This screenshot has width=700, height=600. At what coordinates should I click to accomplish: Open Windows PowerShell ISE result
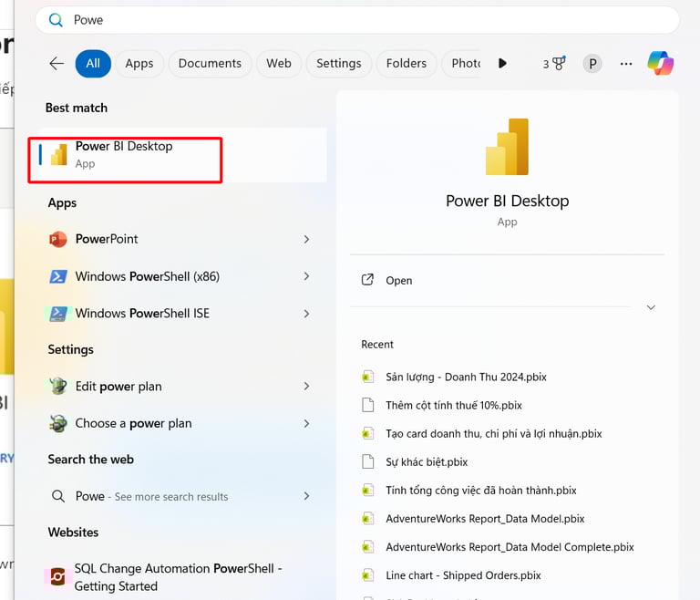[180, 314]
